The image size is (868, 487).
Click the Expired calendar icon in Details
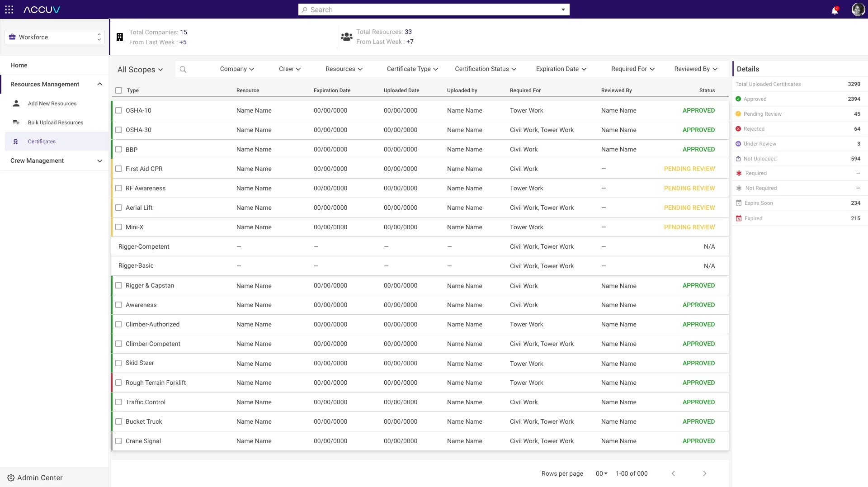point(739,218)
